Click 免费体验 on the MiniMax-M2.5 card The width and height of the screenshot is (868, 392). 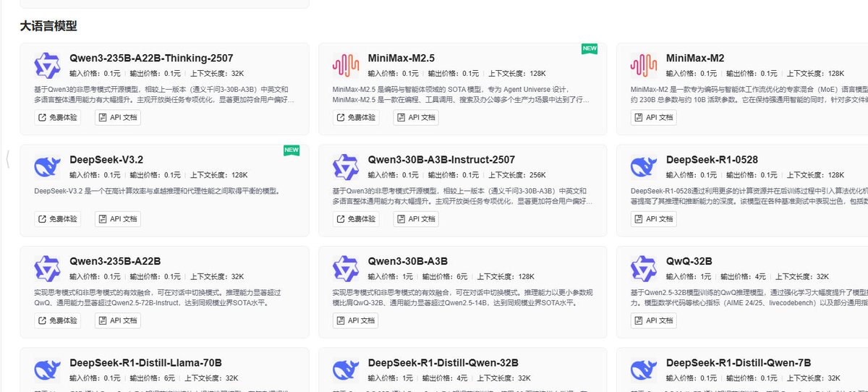click(357, 117)
